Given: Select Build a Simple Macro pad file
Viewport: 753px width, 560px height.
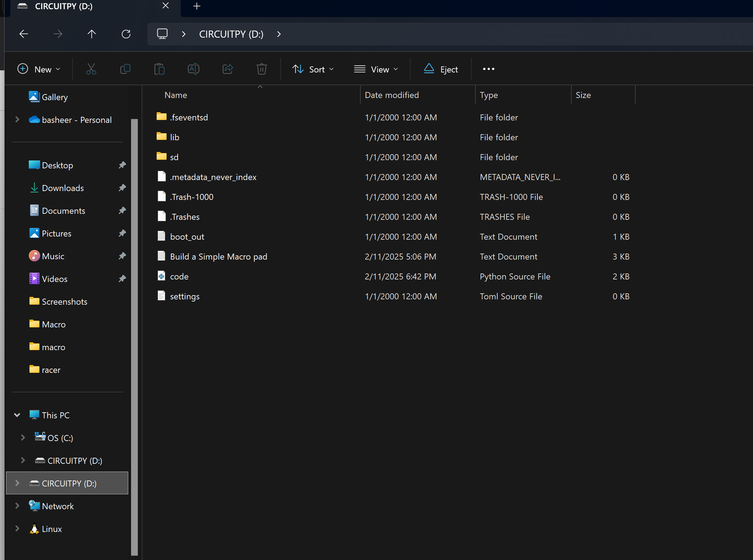Looking at the screenshot, I should pyautogui.click(x=218, y=256).
